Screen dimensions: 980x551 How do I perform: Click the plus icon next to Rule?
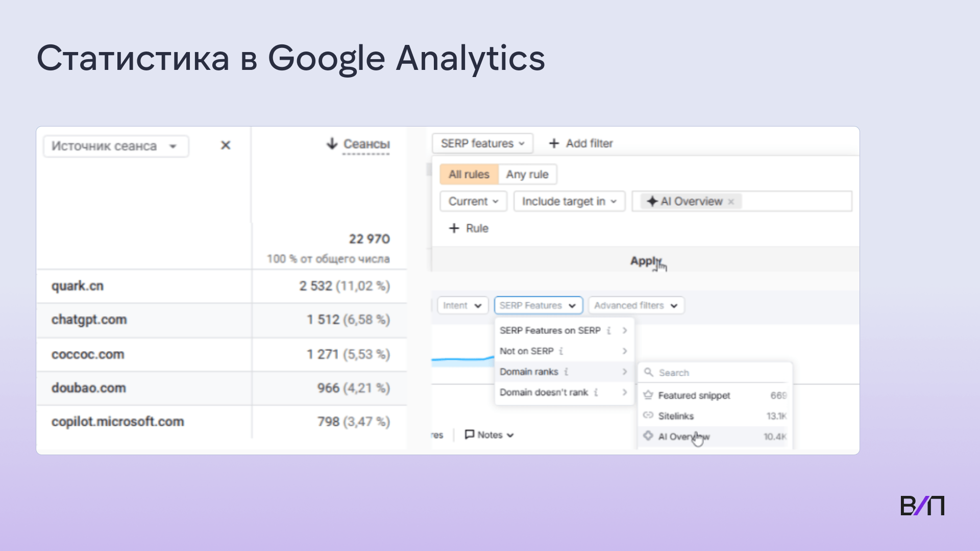click(454, 228)
